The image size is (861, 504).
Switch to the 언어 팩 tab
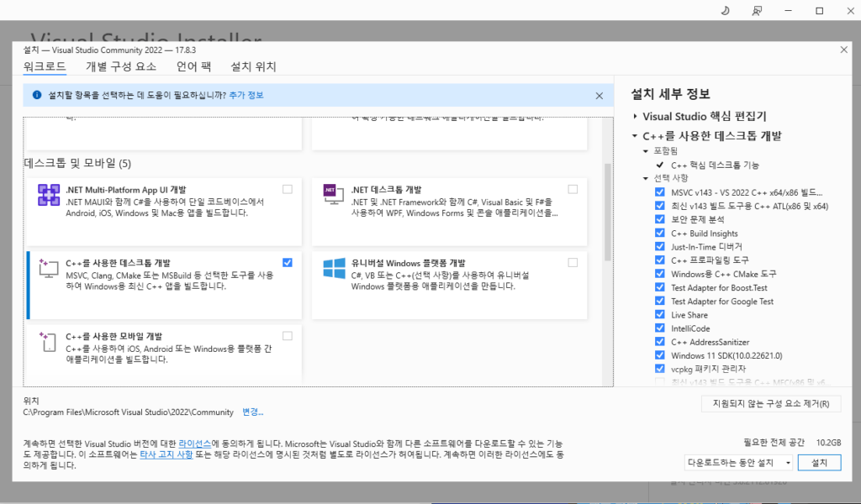tap(193, 67)
